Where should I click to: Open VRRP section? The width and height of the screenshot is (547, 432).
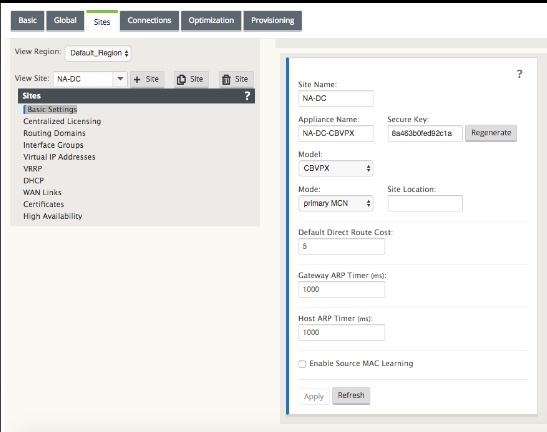click(x=32, y=169)
